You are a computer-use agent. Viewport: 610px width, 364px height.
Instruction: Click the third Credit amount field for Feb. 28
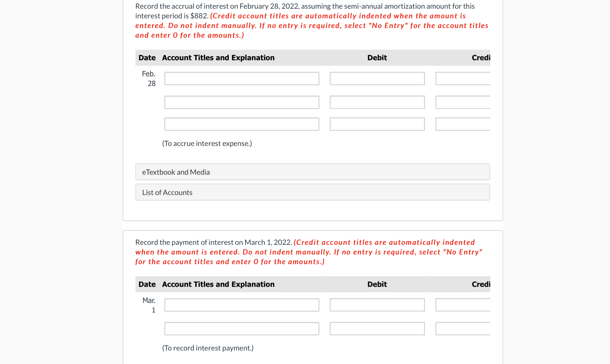tap(462, 124)
